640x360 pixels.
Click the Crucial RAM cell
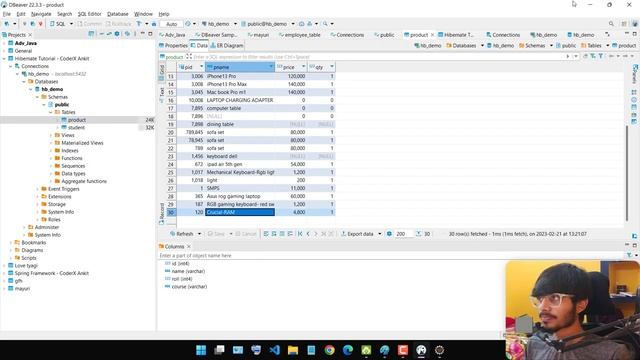click(240, 212)
